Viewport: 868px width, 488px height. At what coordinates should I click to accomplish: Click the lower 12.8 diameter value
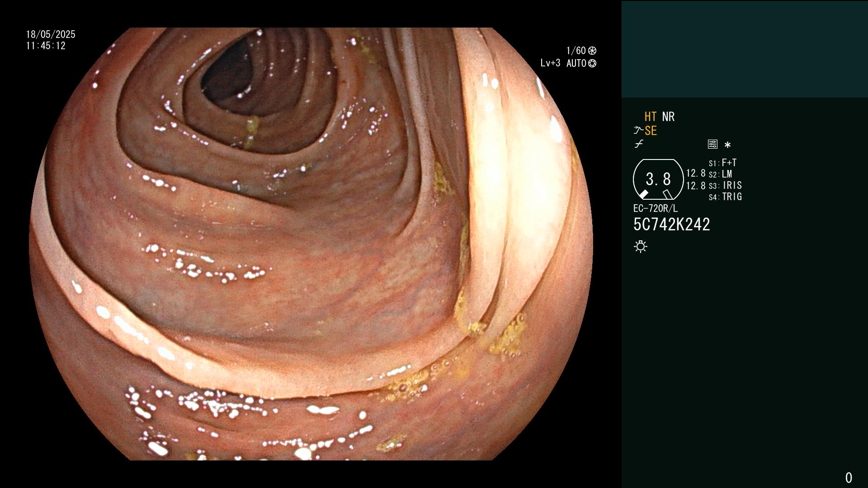click(696, 185)
